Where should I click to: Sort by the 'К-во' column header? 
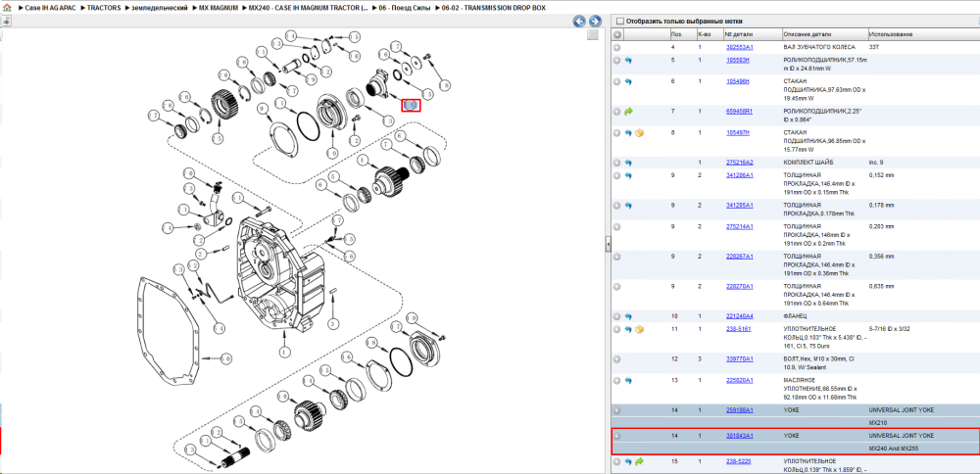[710, 34]
